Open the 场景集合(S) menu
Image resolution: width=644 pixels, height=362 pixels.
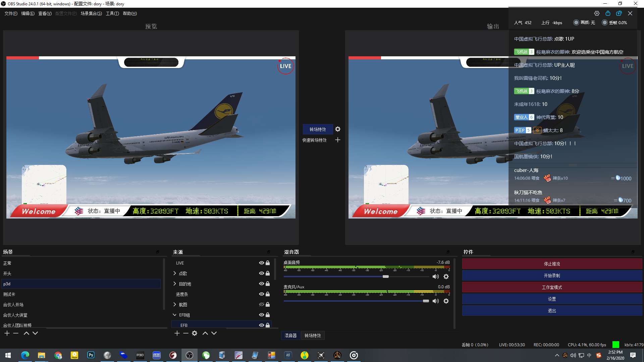tap(91, 13)
